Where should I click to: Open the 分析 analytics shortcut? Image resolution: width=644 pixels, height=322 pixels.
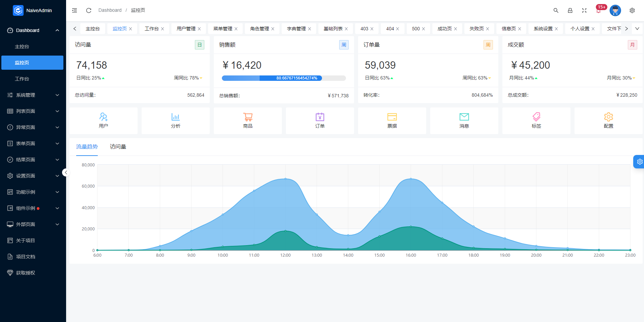[x=175, y=121]
